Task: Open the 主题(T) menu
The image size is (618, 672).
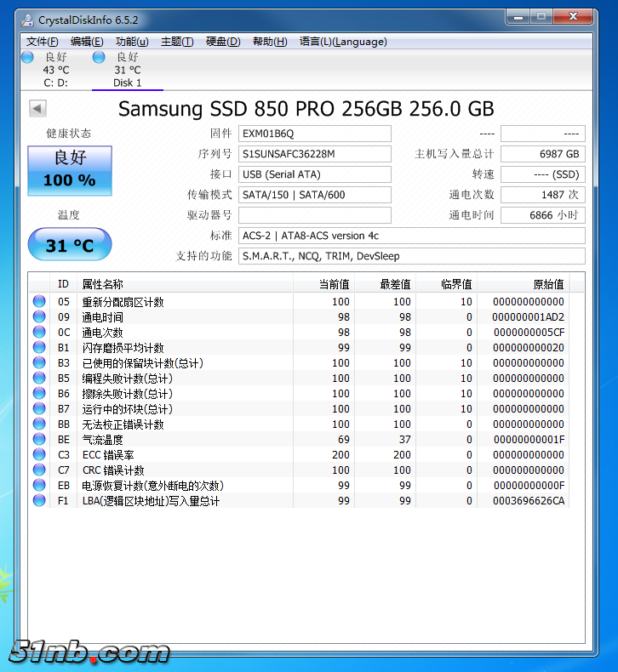Action: (177, 42)
